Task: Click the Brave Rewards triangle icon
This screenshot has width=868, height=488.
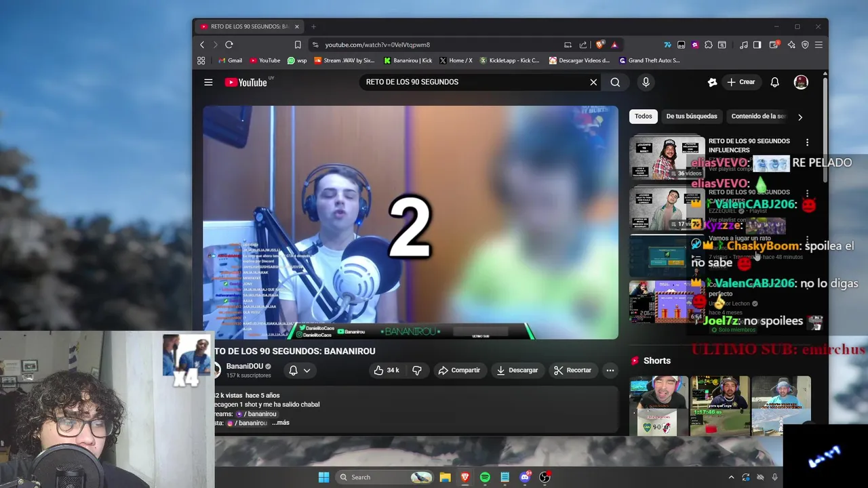Action: [614, 45]
